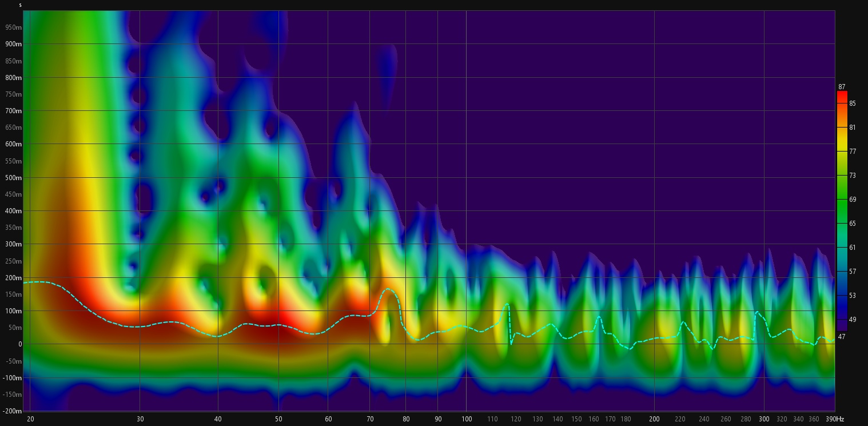Image resolution: width=868 pixels, height=426 pixels.
Task: Select the 65 value on the color legend
Action: click(x=853, y=224)
